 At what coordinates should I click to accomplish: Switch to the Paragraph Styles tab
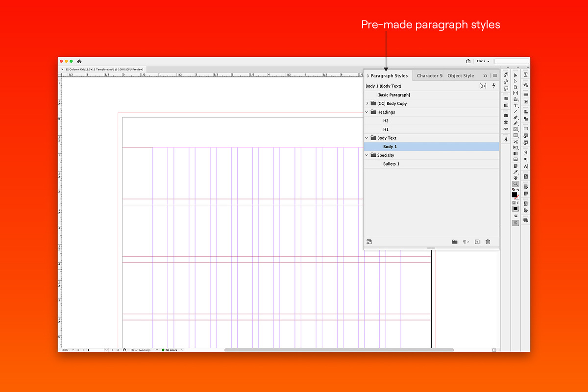pos(389,76)
